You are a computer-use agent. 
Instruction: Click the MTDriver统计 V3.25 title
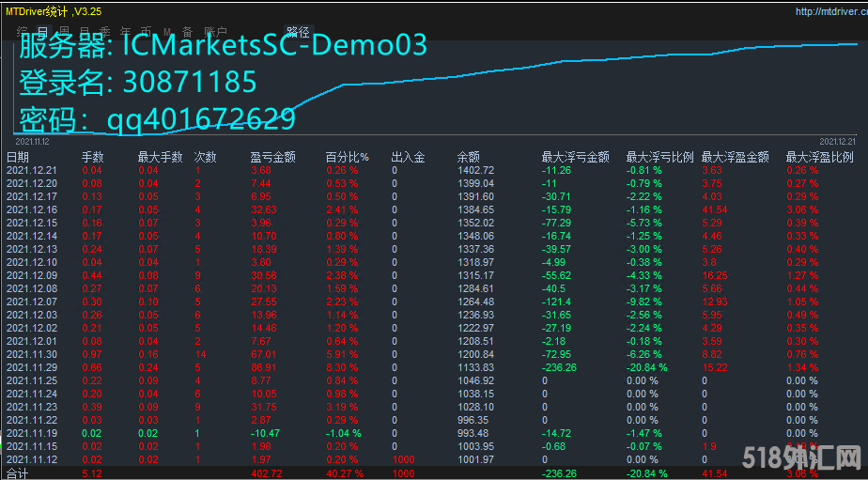54,11
